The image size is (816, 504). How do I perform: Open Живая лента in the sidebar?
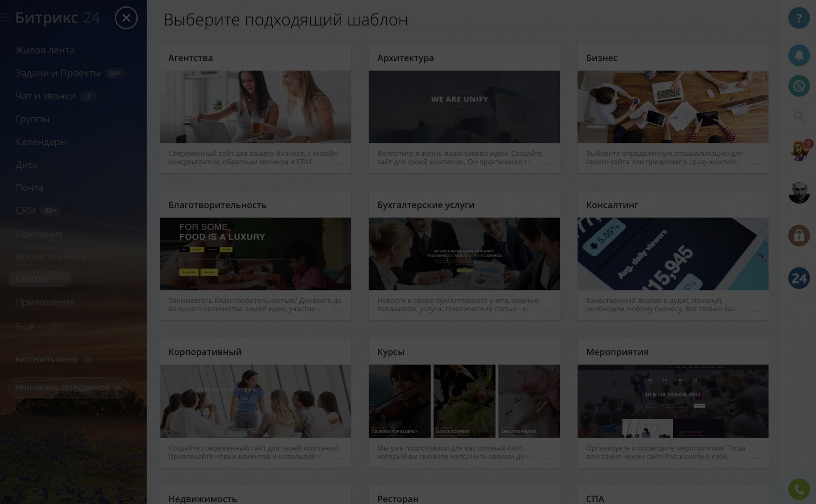pos(45,50)
